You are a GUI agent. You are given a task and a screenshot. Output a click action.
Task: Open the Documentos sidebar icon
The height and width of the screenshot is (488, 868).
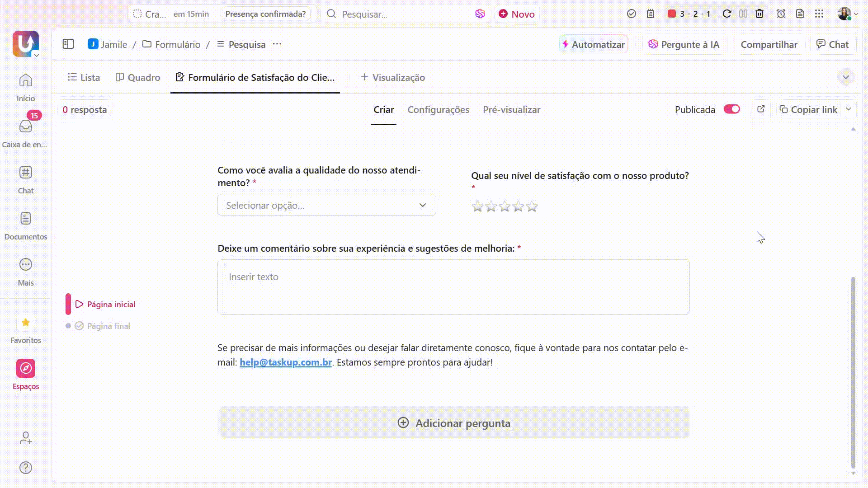(26, 219)
